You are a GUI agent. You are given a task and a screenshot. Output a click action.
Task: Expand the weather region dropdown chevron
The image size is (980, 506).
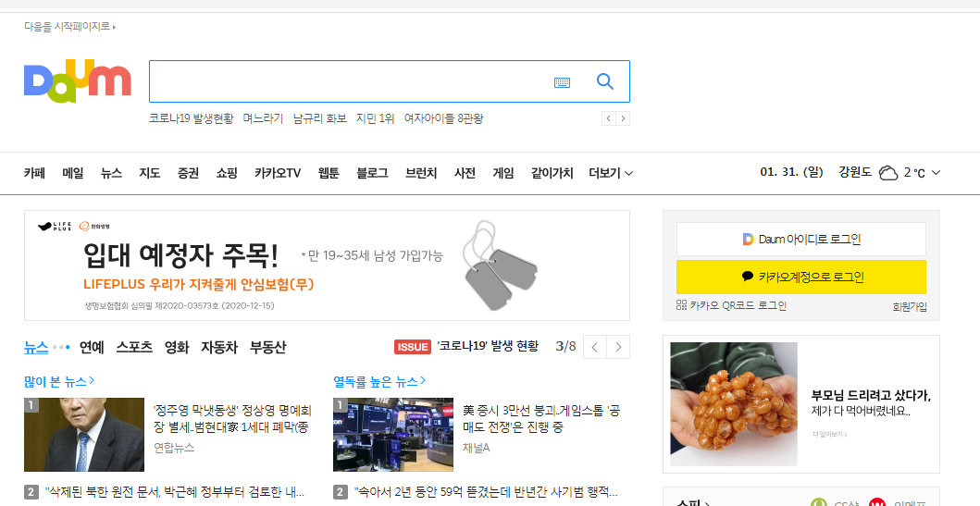coord(936,173)
